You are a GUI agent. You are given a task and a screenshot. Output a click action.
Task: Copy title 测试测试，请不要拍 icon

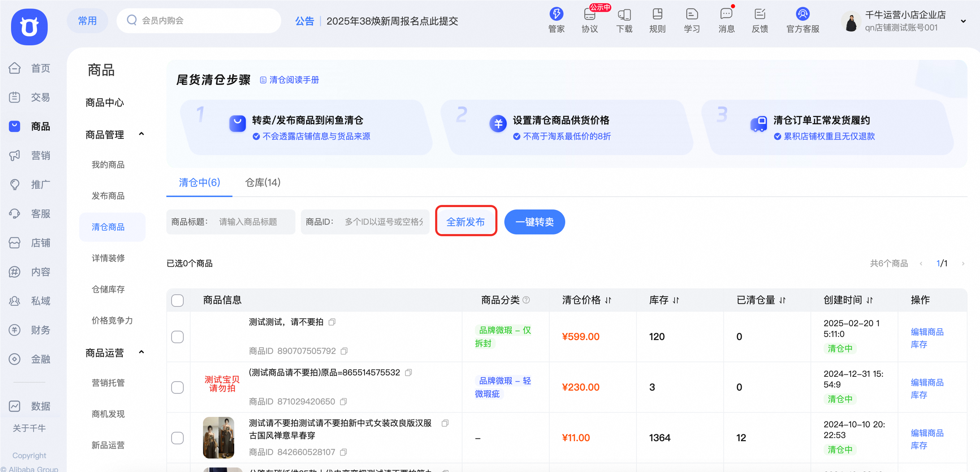[x=332, y=322]
